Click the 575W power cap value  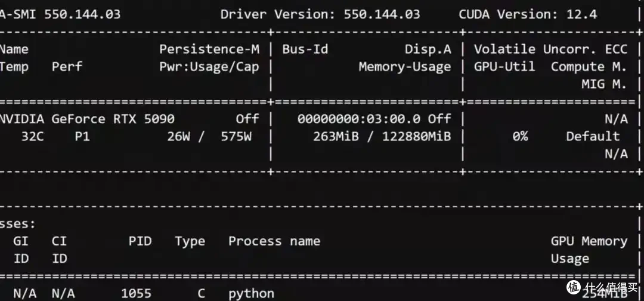click(236, 137)
